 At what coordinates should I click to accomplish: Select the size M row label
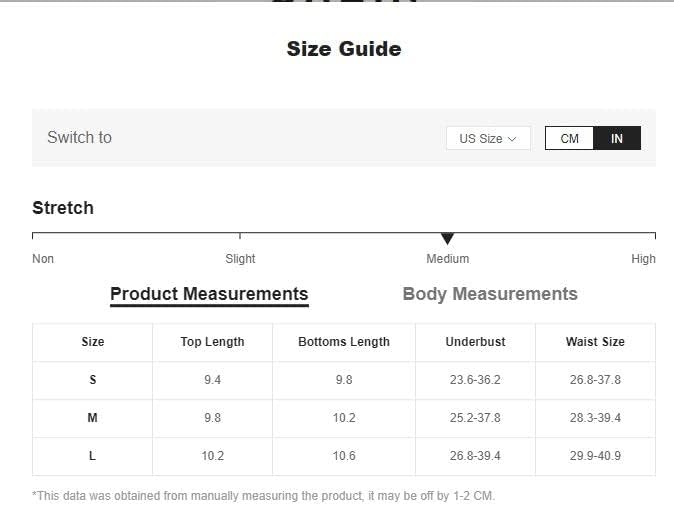(93, 418)
